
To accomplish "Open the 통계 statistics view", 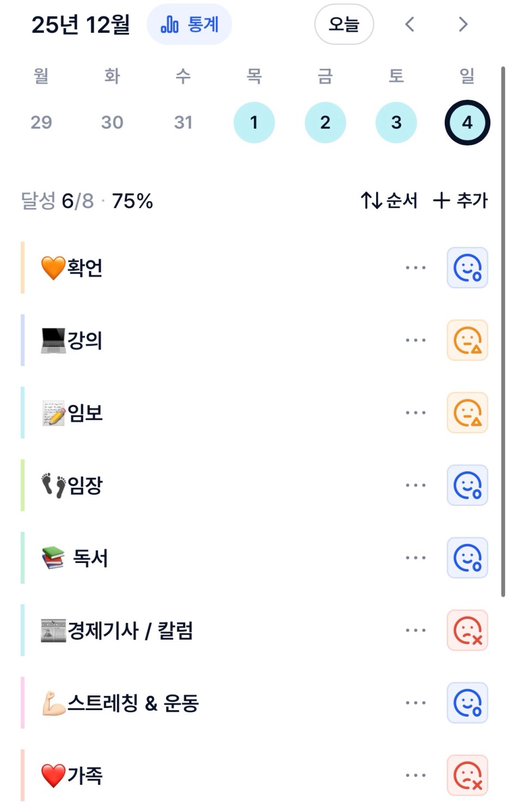I will [189, 25].
